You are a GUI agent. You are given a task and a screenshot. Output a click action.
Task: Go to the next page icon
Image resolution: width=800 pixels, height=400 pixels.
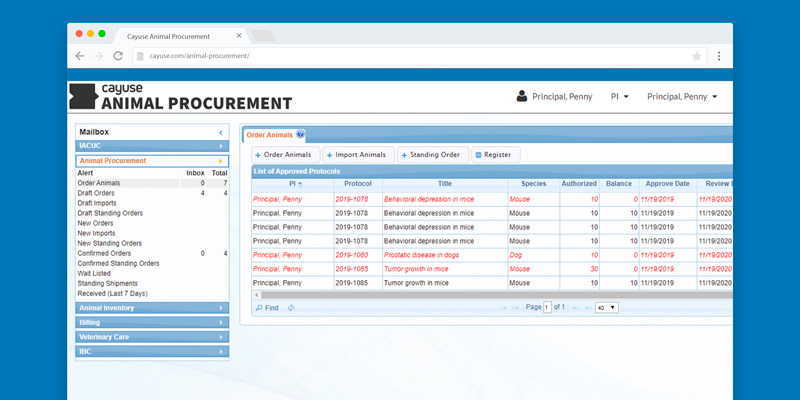pos(576,308)
